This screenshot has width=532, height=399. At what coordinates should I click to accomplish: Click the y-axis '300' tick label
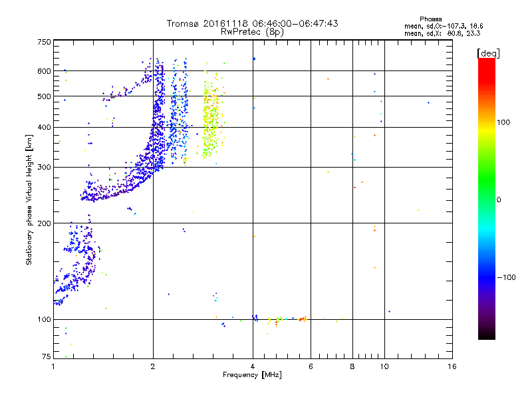(44, 167)
